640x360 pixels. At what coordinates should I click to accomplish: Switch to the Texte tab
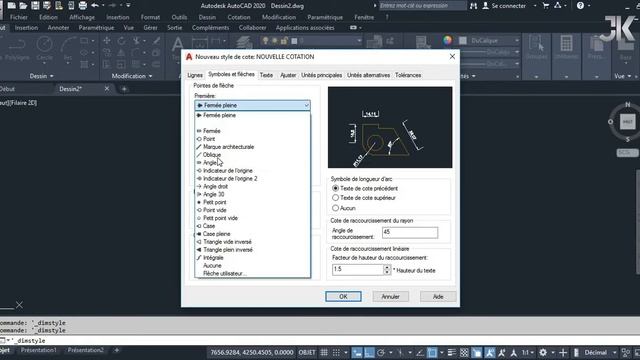click(266, 75)
